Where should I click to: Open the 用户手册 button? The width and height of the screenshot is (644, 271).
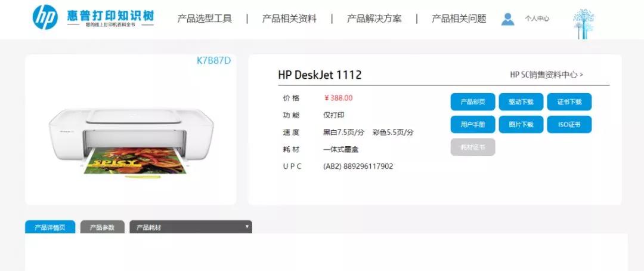473,125
